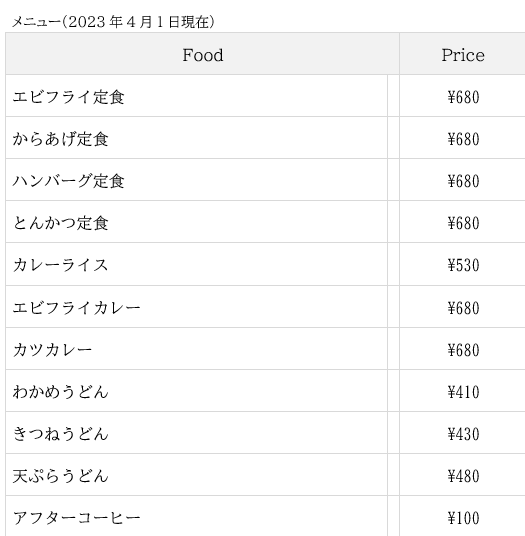Select the からあげ定食 menu cell

pyautogui.click(x=197, y=138)
